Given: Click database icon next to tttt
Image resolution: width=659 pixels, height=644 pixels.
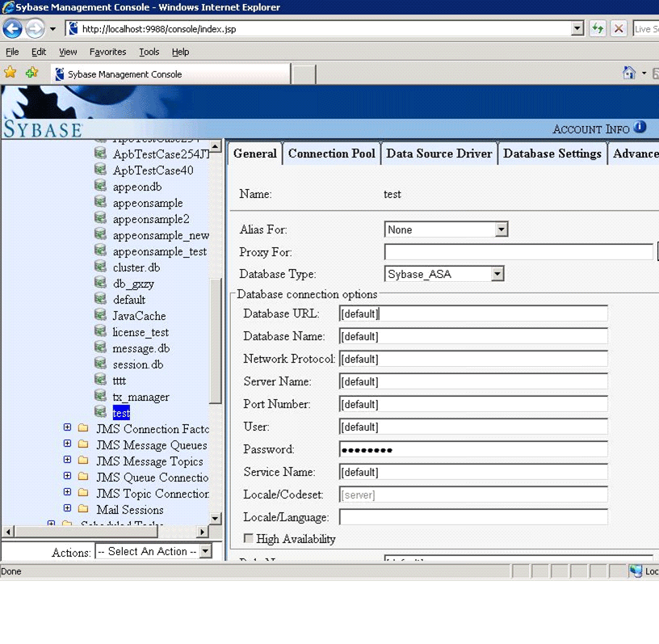Looking at the screenshot, I should (100, 380).
